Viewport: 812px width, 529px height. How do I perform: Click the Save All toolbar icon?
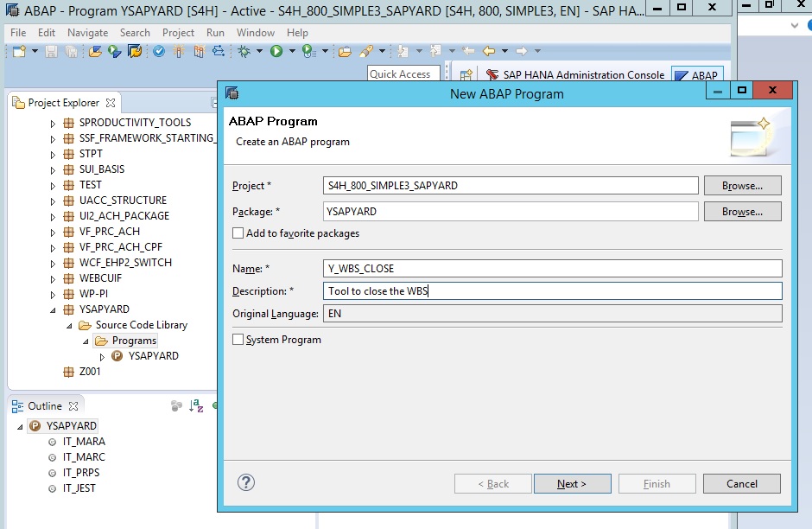tap(71, 51)
